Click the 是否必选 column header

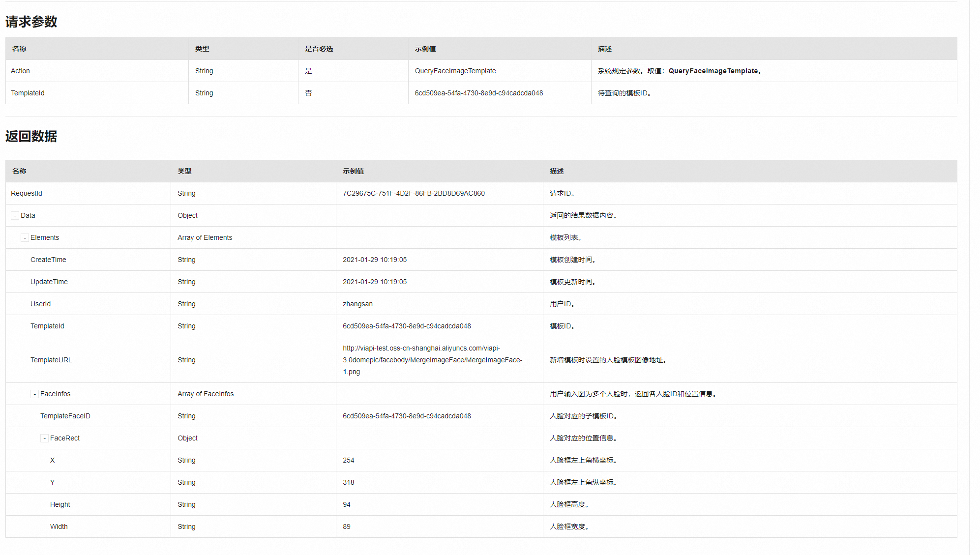319,49
